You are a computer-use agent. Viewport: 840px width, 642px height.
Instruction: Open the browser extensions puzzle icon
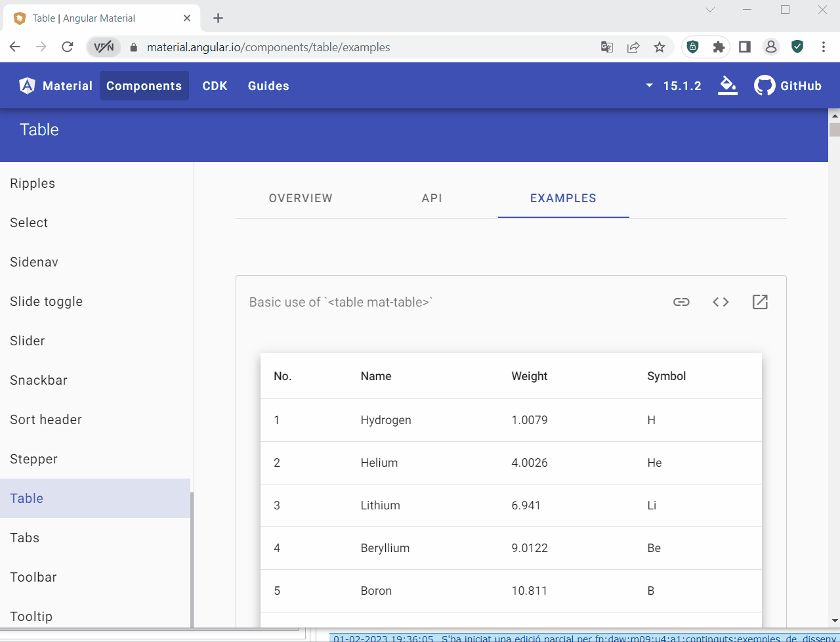tap(719, 47)
